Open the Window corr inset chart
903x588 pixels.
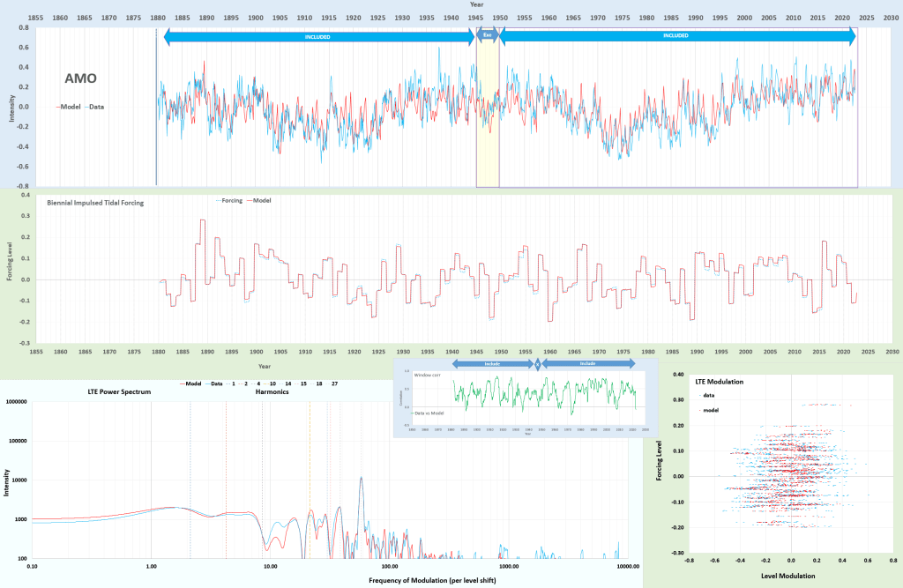tap(520, 397)
